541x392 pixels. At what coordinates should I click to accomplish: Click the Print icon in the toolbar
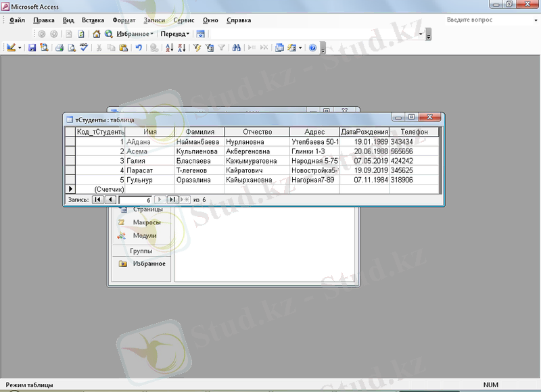(59, 48)
